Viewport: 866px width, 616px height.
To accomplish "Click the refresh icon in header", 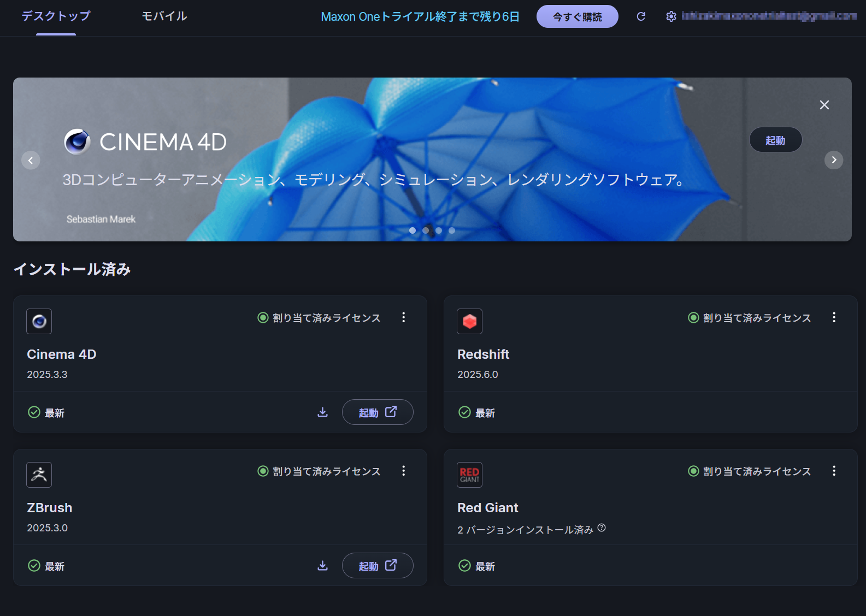I will 641,16.
